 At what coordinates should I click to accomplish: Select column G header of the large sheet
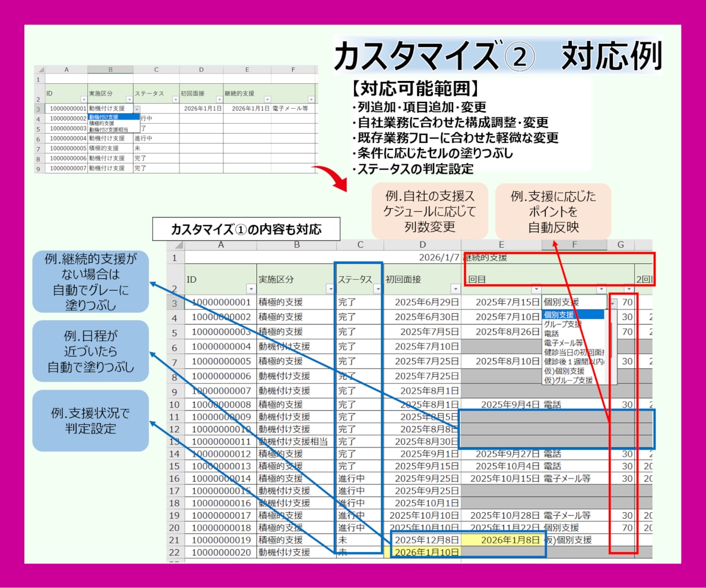(x=621, y=245)
